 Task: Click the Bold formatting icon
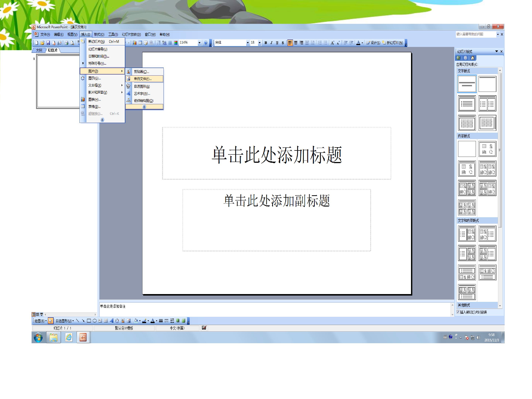(266, 43)
